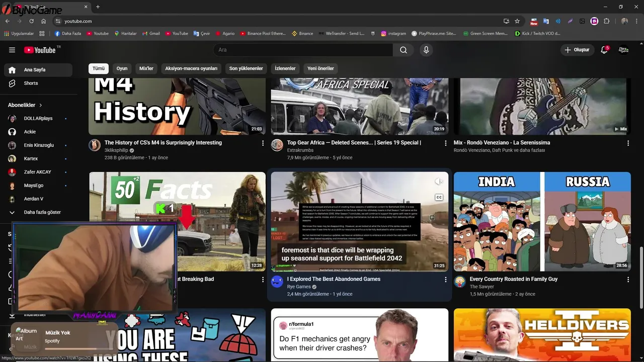This screenshot has height=362, width=644.
Task: Open Shorts in the sidebar
Action: [x=38, y=83]
